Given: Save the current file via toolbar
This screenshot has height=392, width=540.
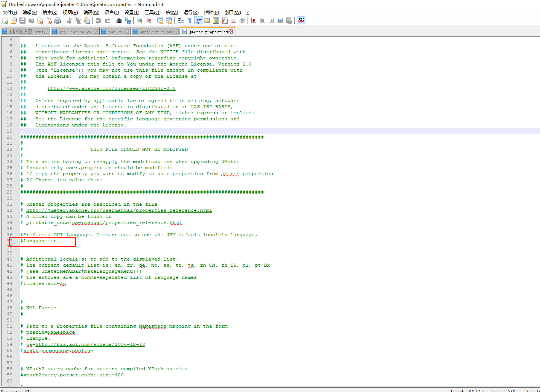Looking at the screenshot, I should pos(22,21).
